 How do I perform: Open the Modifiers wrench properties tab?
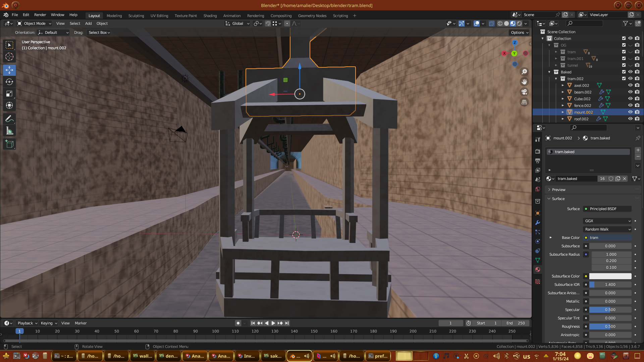tap(538, 223)
